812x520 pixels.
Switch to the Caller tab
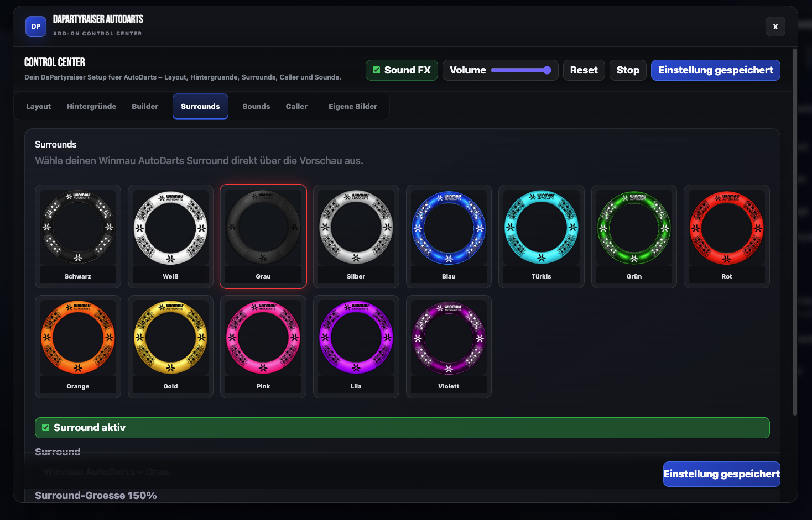coord(296,107)
